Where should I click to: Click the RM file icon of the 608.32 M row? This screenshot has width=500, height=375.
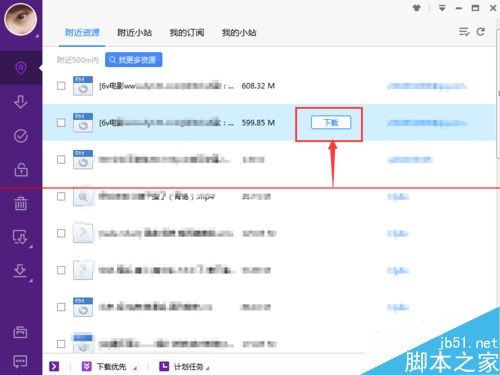tap(83, 86)
